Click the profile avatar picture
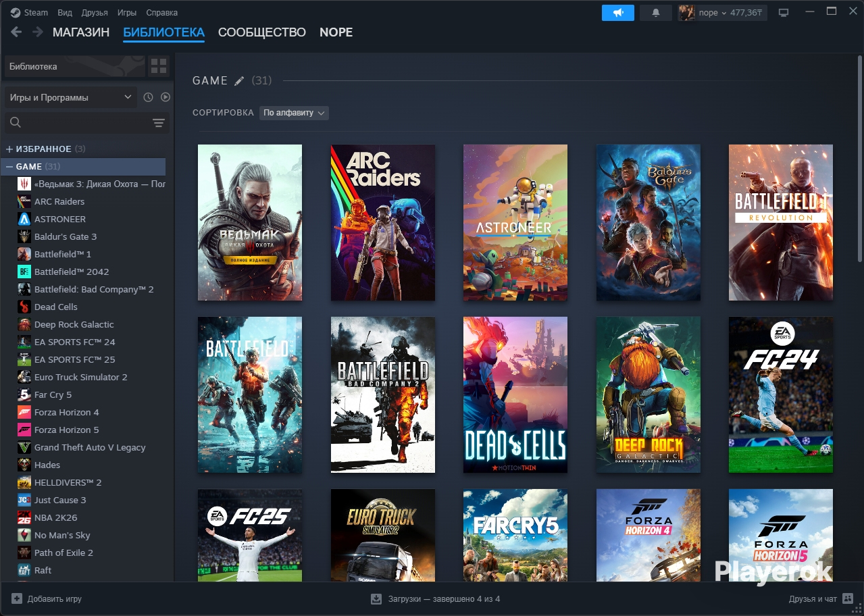The height and width of the screenshot is (616, 864). click(686, 12)
